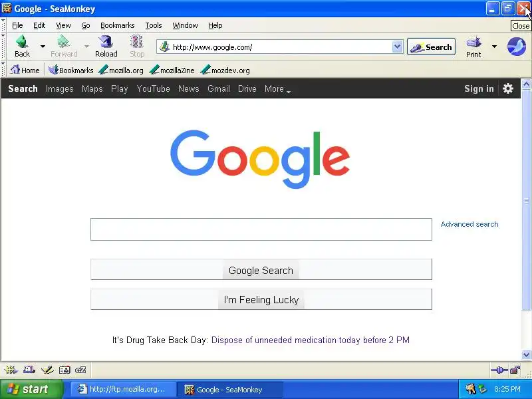Open the Help menu
Viewport: 532px width, 399px height.
click(x=215, y=25)
